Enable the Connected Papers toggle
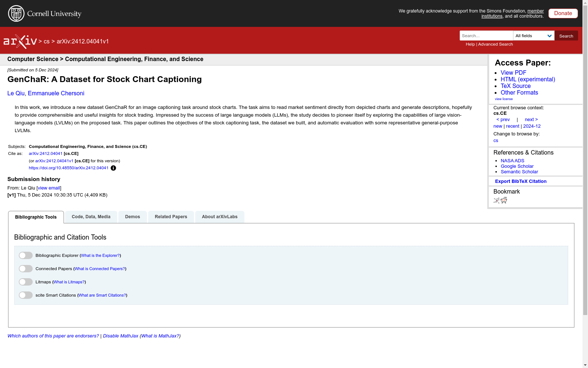The height and width of the screenshot is (368, 588). click(26, 269)
